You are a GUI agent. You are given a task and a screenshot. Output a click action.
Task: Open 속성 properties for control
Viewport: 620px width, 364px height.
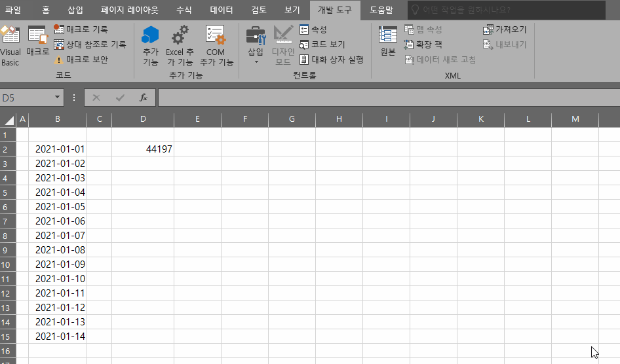[313, 29]
